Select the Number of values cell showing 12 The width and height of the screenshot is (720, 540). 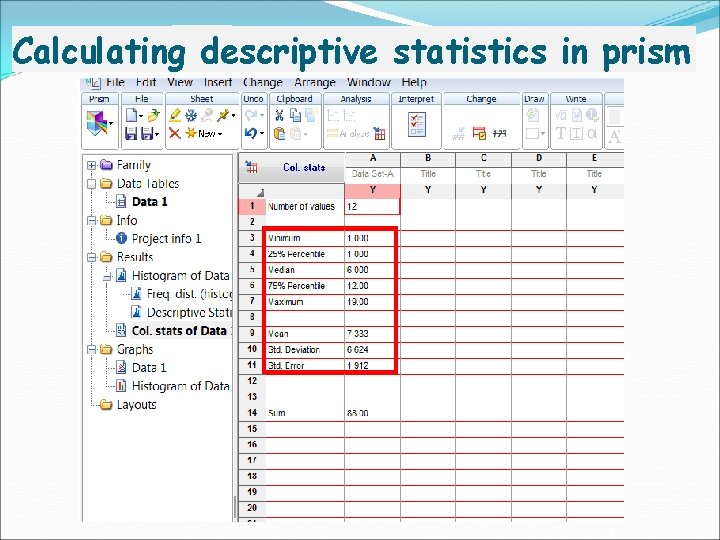pyautogui.click(x=372, y=207)
